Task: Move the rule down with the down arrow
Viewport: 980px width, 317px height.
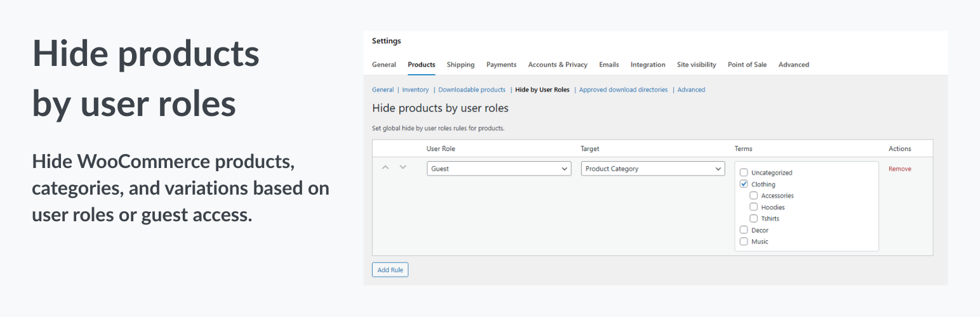Action: 402,167
